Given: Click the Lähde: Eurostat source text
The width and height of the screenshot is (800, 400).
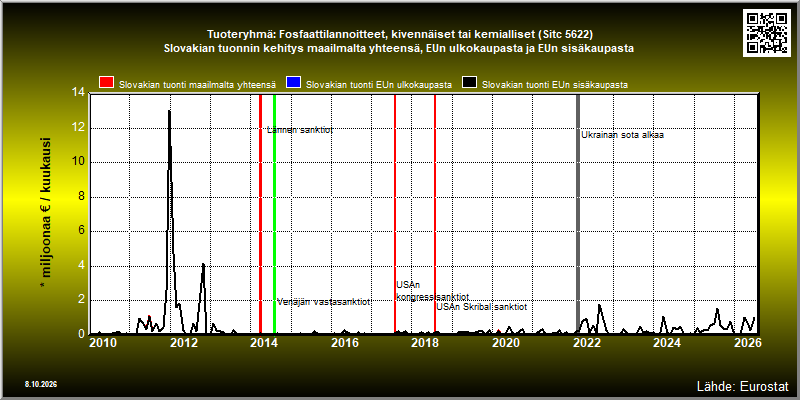Looking at the screenshot, I should (x=742, y=385).
